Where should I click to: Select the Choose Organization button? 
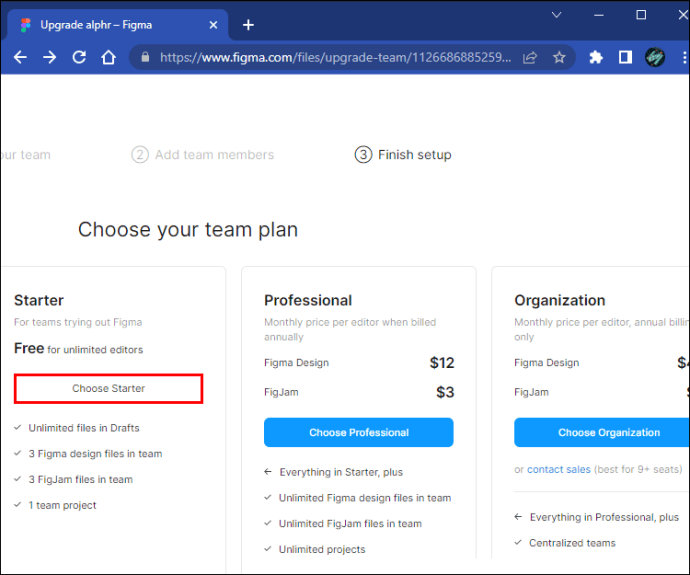pos(602,432)
